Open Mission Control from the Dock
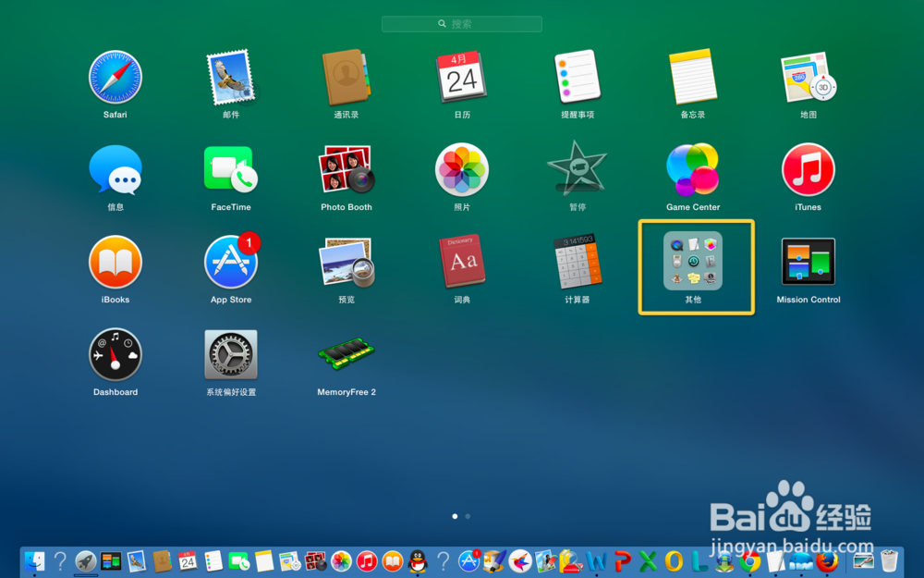924x578 pixels. [x=112, y=561]
